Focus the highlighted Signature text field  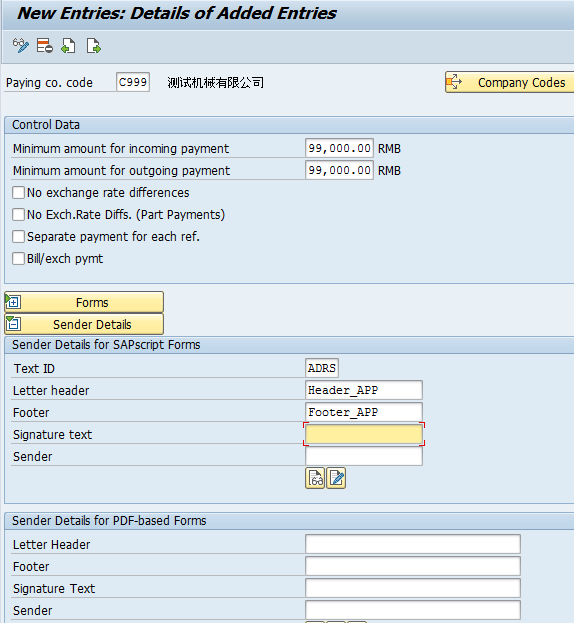point(364,434)
